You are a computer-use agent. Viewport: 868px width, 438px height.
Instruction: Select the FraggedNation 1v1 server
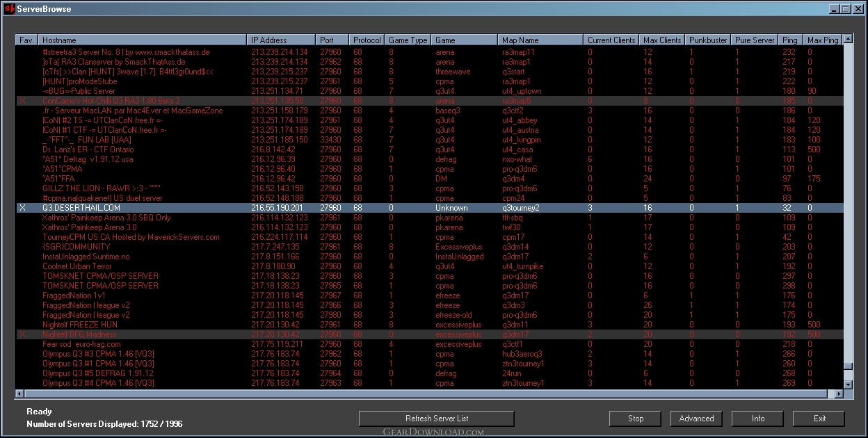click(429, 295)
